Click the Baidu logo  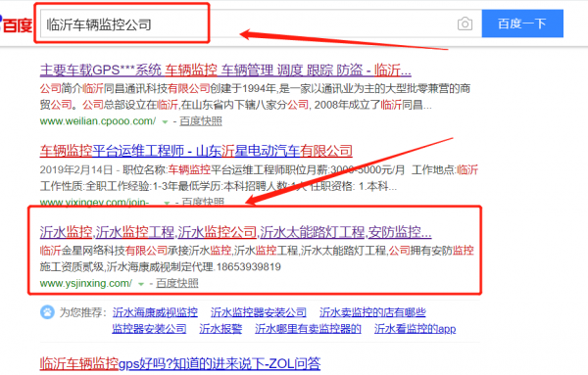[16, 24]
